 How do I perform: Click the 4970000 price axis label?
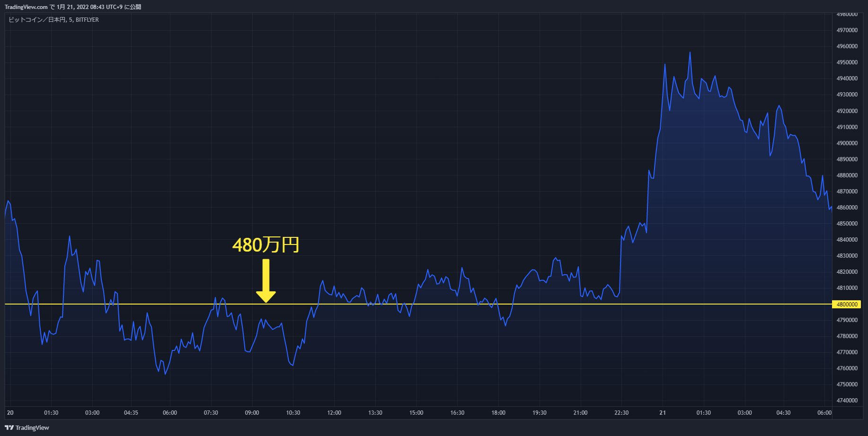coord(847,30)
